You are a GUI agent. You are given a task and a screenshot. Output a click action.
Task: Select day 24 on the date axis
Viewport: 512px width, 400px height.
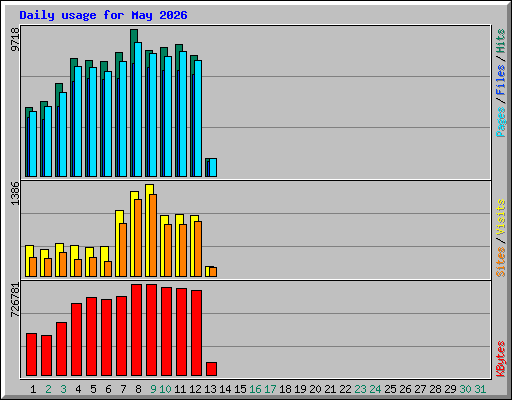pos(375,389)
